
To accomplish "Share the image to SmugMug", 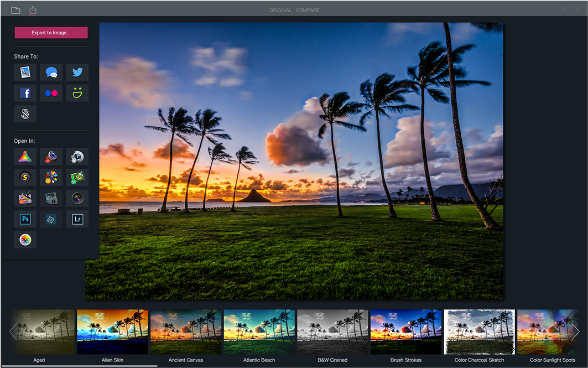I will 77,92.
